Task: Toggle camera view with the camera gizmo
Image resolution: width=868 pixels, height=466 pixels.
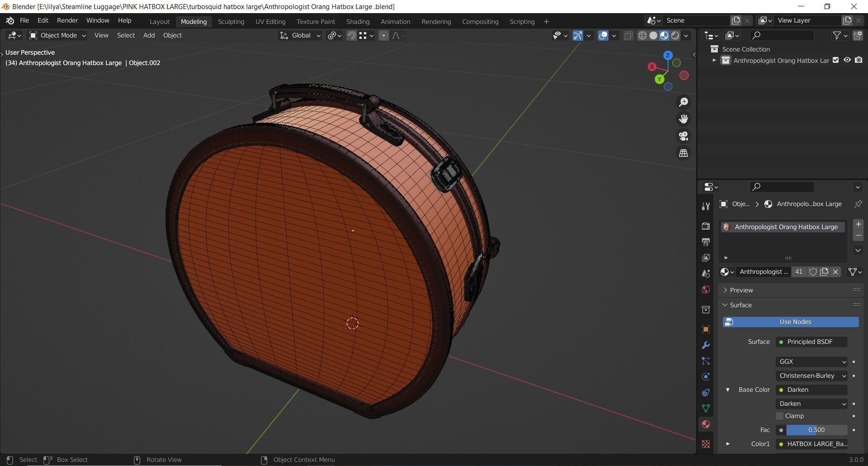Action: point(683,136)
